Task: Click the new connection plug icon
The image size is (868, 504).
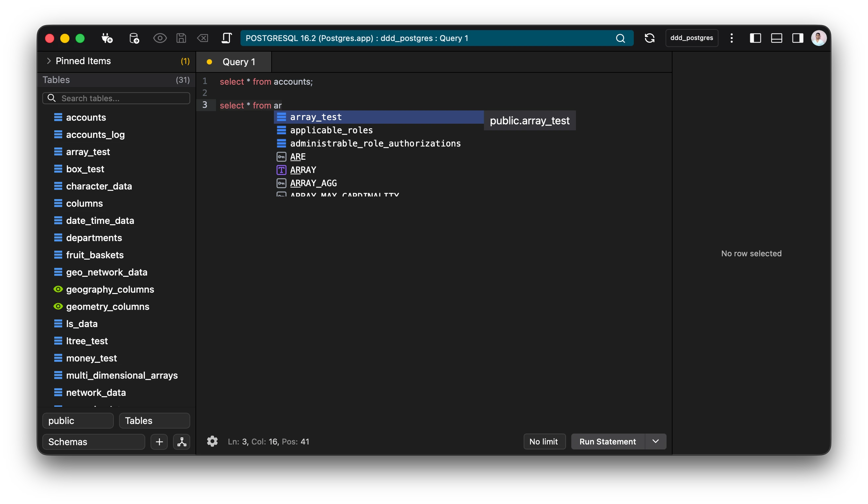Action: [x=107, y=38]
